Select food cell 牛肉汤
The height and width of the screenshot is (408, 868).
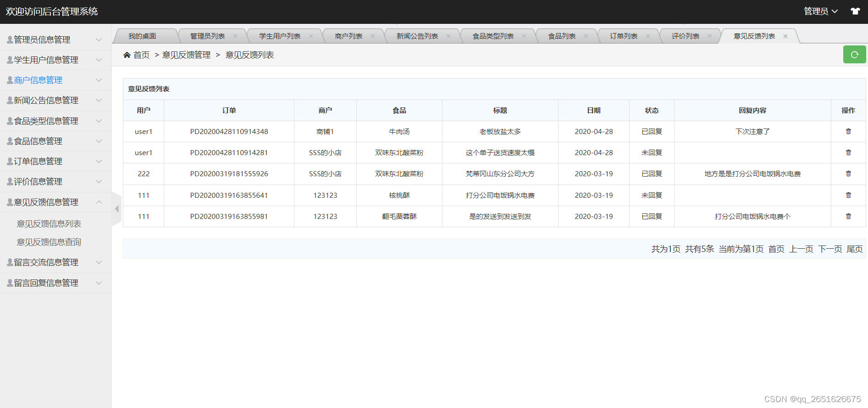pos(399,132)
